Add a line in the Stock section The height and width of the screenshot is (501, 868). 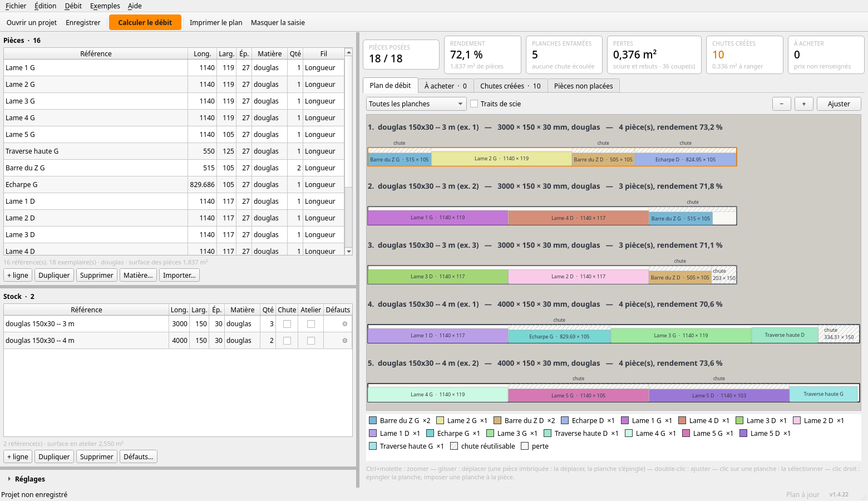(x=18, y=456)
